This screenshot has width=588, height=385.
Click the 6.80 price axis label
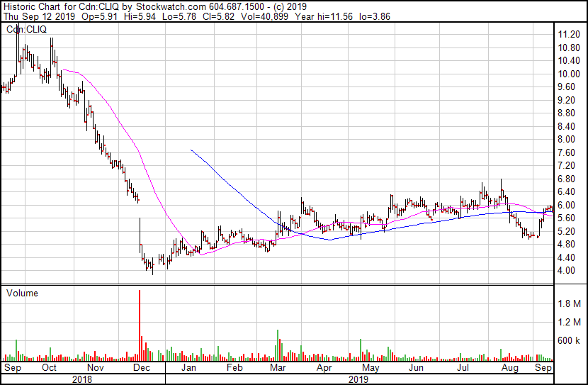pyautogui.click(x=566, y=179)
